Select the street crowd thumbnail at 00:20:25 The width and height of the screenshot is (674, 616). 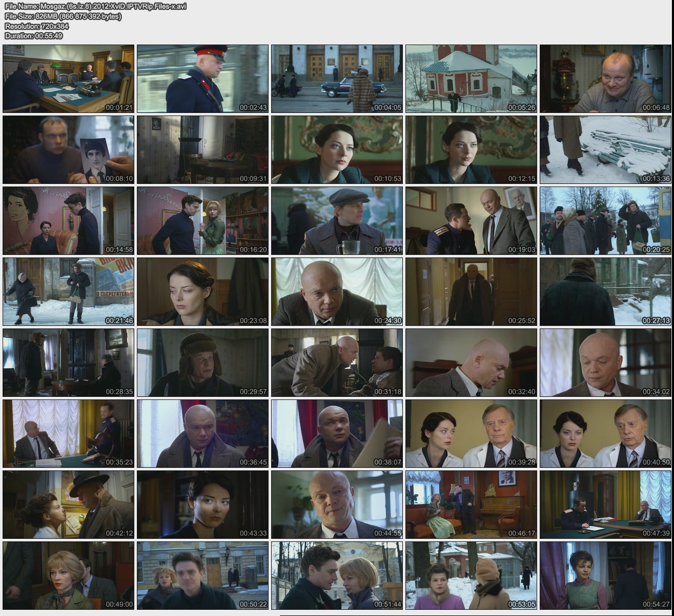tap(605, 221)
